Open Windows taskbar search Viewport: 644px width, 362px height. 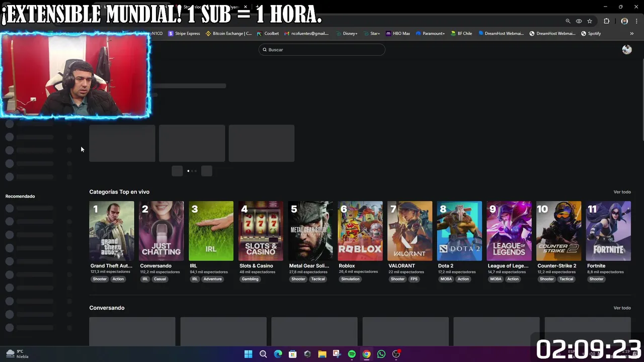(x=263, y=354)
